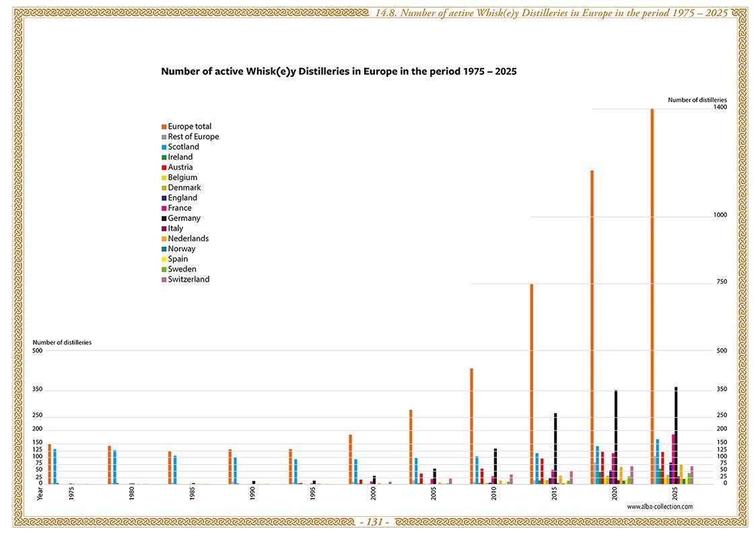The image size is (756, 535).
Task: Toggle the Denmark series in the legend
Action: pos(164,187)
